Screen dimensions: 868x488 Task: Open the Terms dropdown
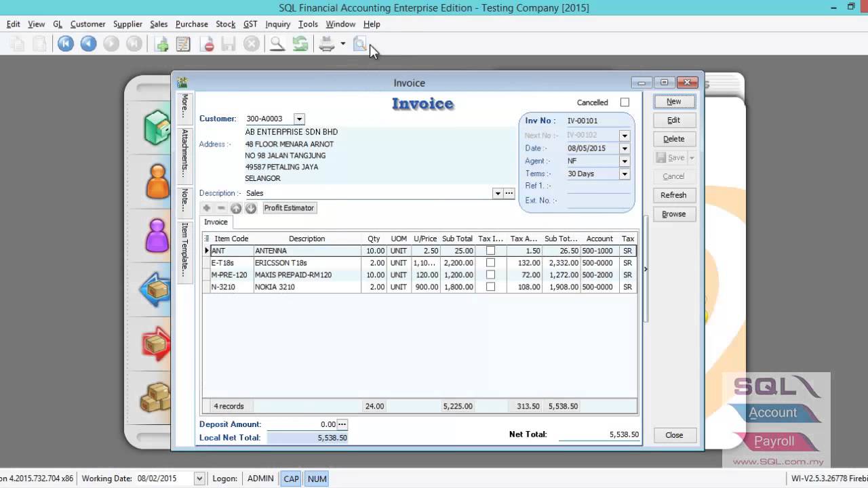click(x=625, y=174)
